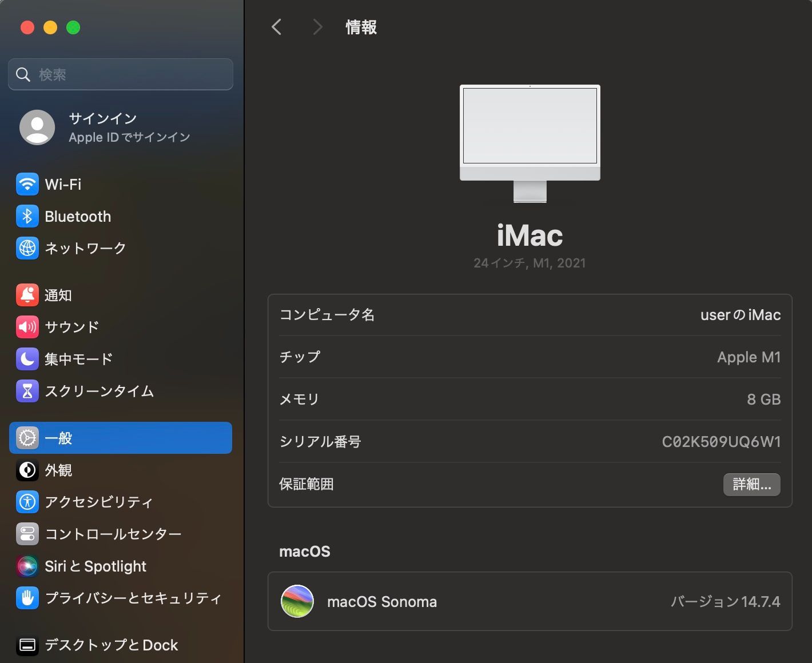The height and width of the screenshot is (663, 812).
Task: Click the コンピュータ名 label
Action: click(327, 315)
